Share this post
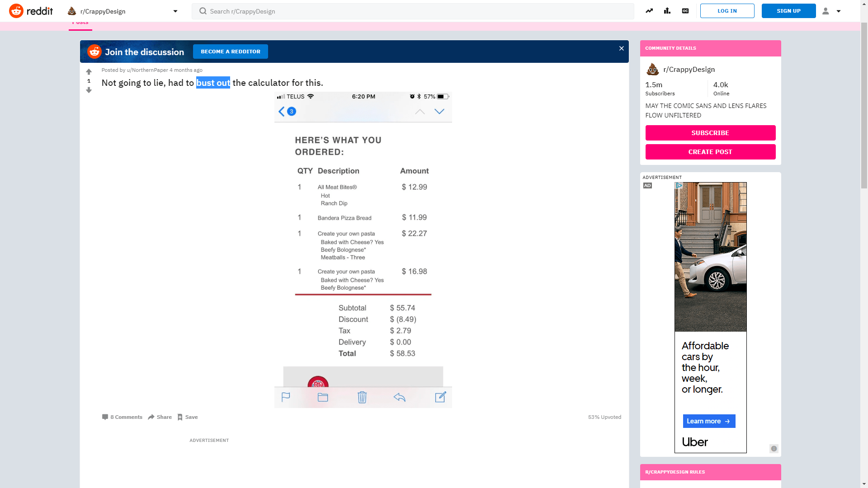 click(x=160, y=417)
